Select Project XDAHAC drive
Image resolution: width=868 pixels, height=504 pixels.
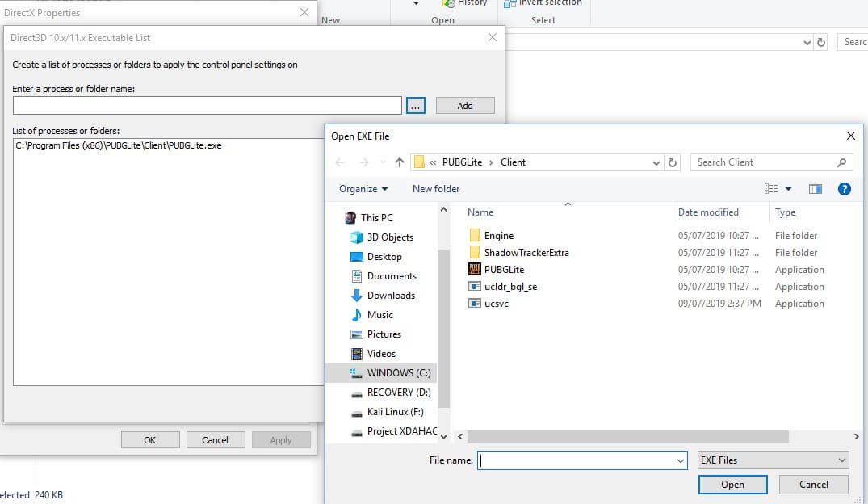[402, 430]
